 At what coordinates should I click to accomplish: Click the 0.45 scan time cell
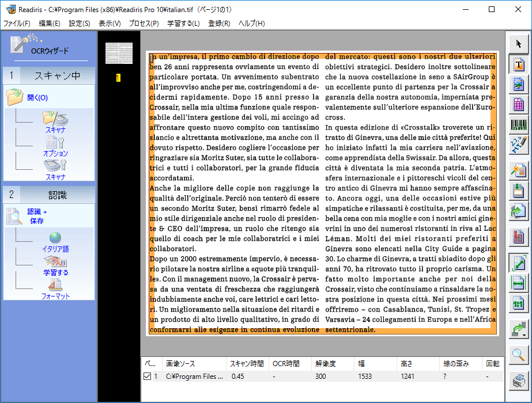tap(237, 376)
